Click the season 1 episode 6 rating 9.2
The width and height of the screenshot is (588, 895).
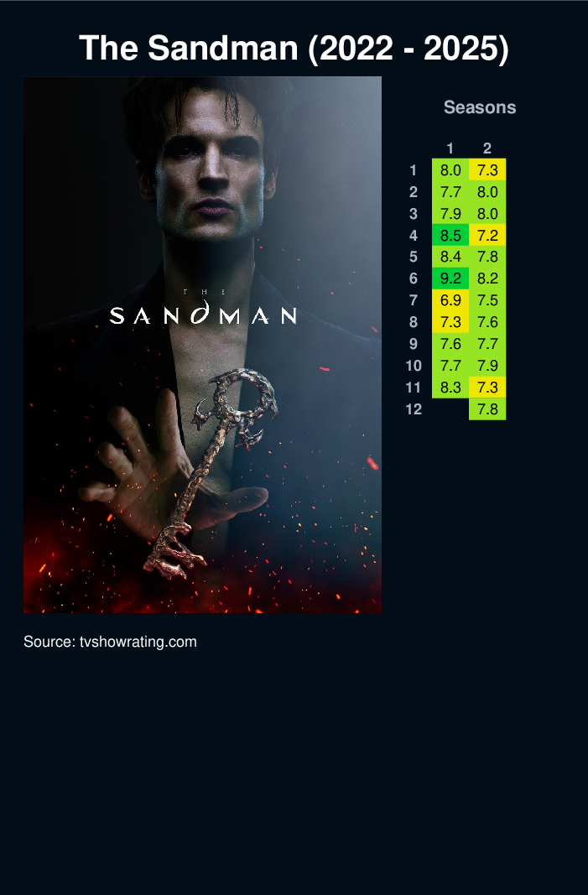tap(450, 278)
